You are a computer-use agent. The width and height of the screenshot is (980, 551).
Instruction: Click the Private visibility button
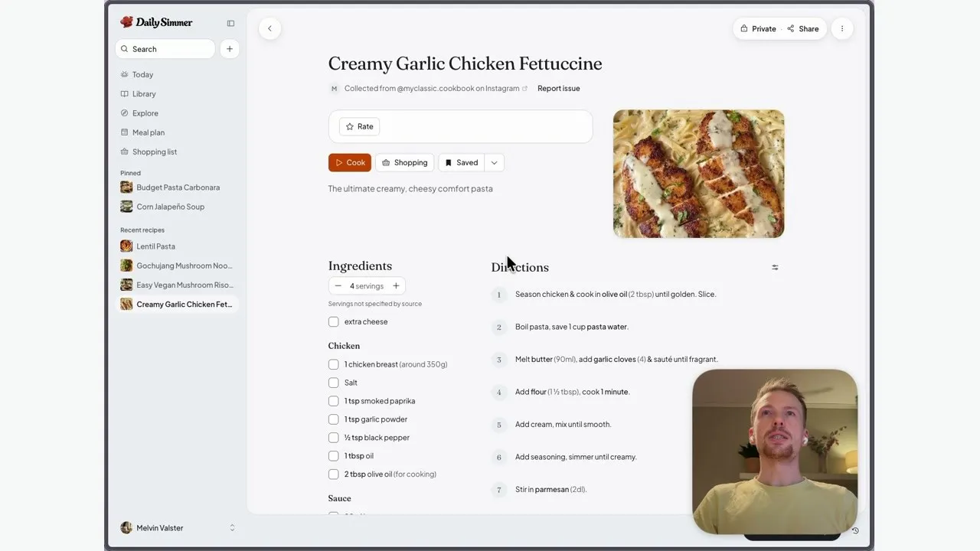click(758, 29)
